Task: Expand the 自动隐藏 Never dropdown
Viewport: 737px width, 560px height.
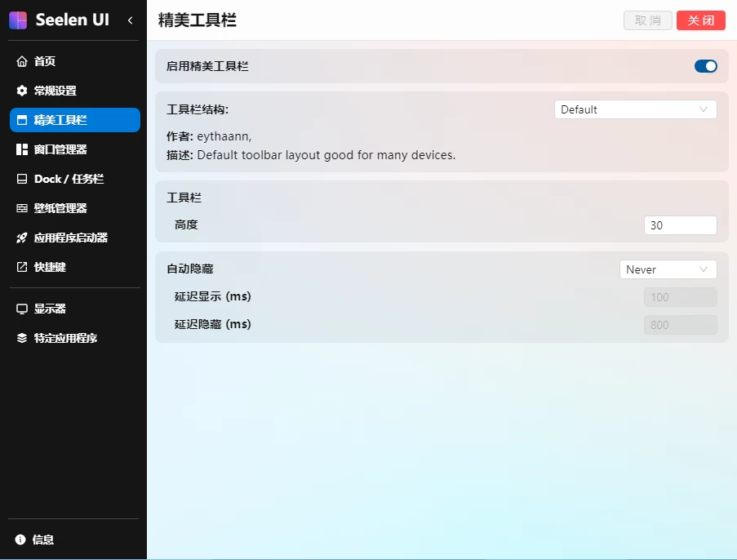Action: pyautogui.click(x=668, y=269)
